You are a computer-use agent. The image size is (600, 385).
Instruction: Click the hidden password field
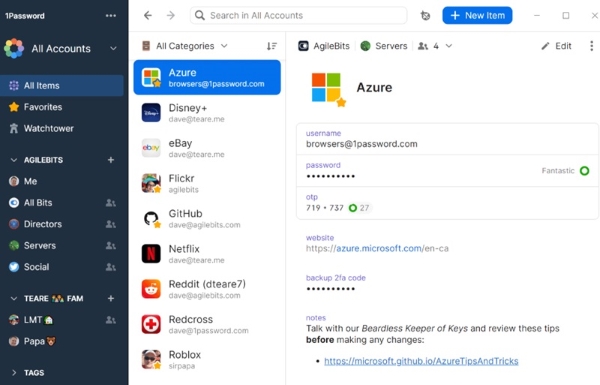pyautogui.click(x=447, y=171)
